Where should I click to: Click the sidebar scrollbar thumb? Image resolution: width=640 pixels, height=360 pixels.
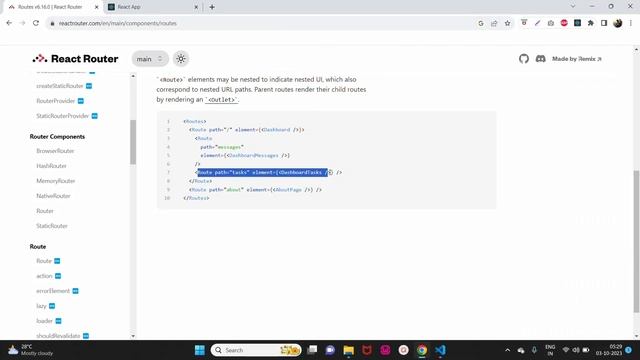pos(133,142)
